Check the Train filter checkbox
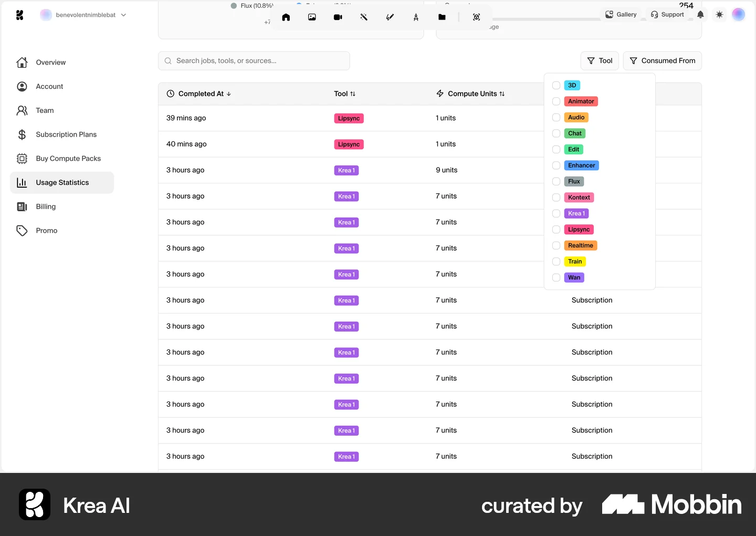Image resolution: width=756 pixels, height=536 pixels. (556, 262)
